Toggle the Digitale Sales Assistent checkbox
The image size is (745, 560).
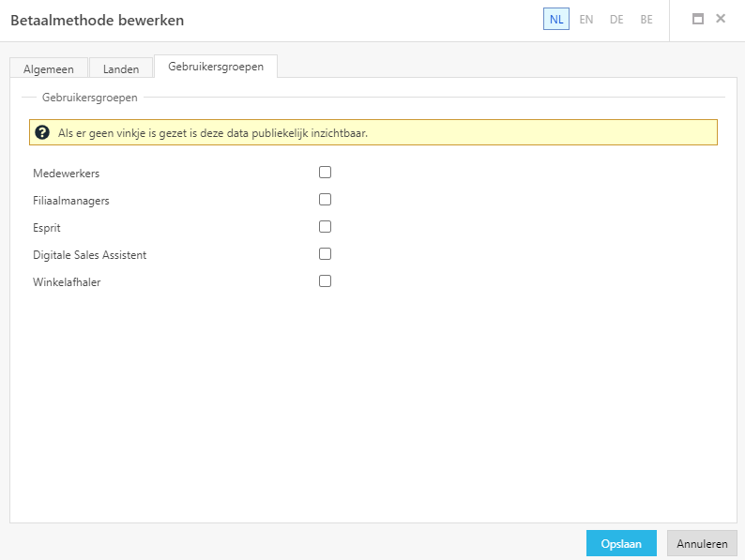[325, 253]
